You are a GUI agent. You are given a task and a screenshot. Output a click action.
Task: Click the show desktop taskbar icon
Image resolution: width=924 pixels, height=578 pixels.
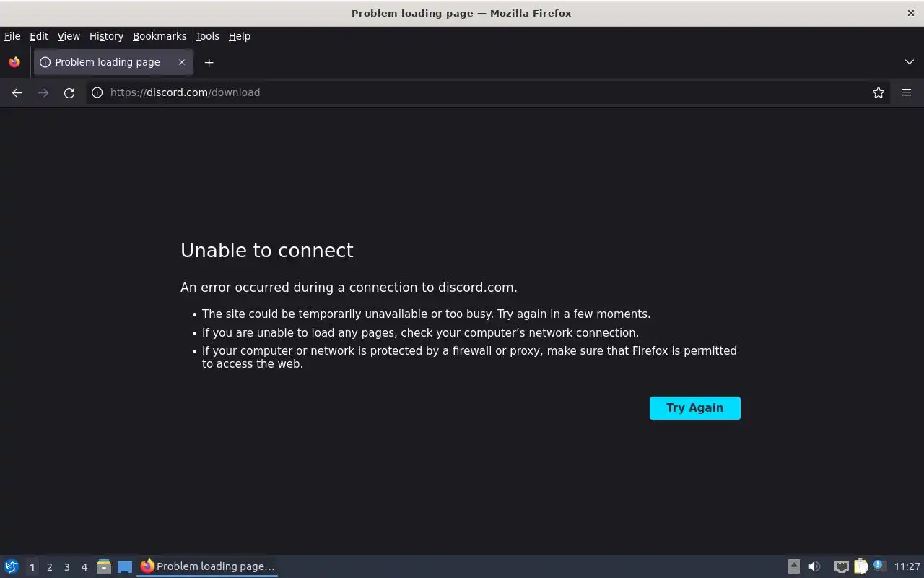pos(125,567)
